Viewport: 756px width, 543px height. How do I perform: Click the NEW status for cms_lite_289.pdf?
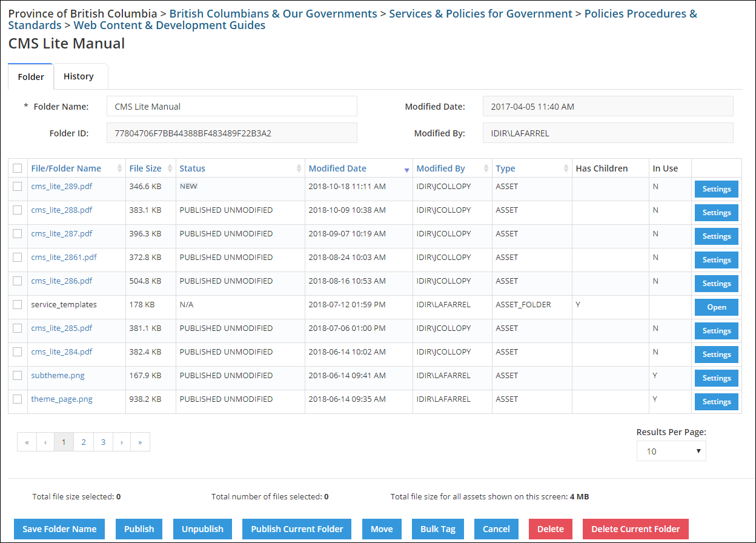coord(188,186)
